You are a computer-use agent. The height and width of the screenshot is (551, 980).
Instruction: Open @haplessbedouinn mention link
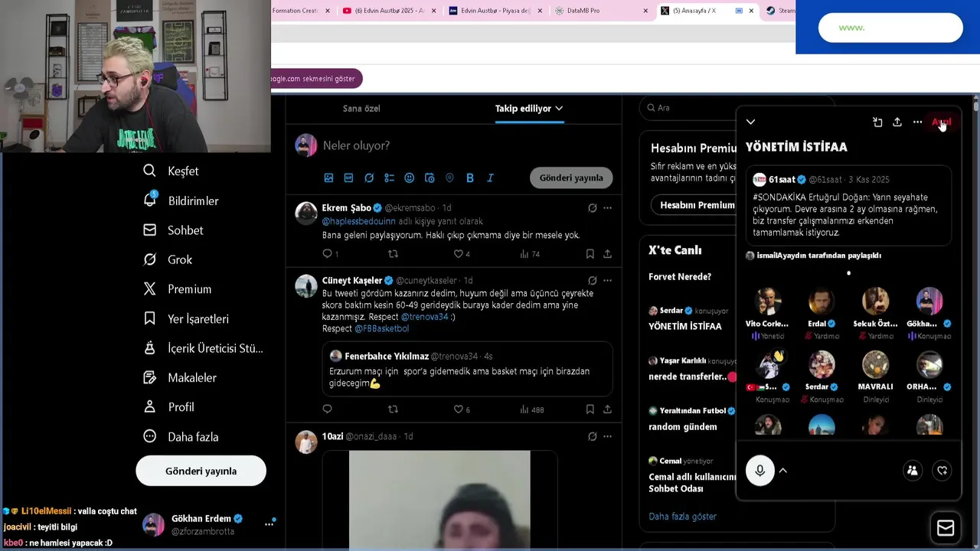358,221
